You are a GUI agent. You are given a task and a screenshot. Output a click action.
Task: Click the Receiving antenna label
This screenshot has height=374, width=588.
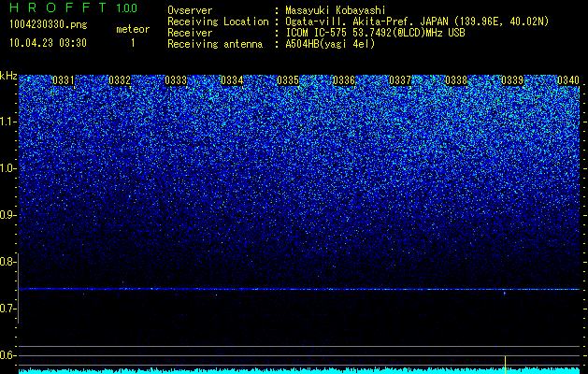click(x=215, y=44)
